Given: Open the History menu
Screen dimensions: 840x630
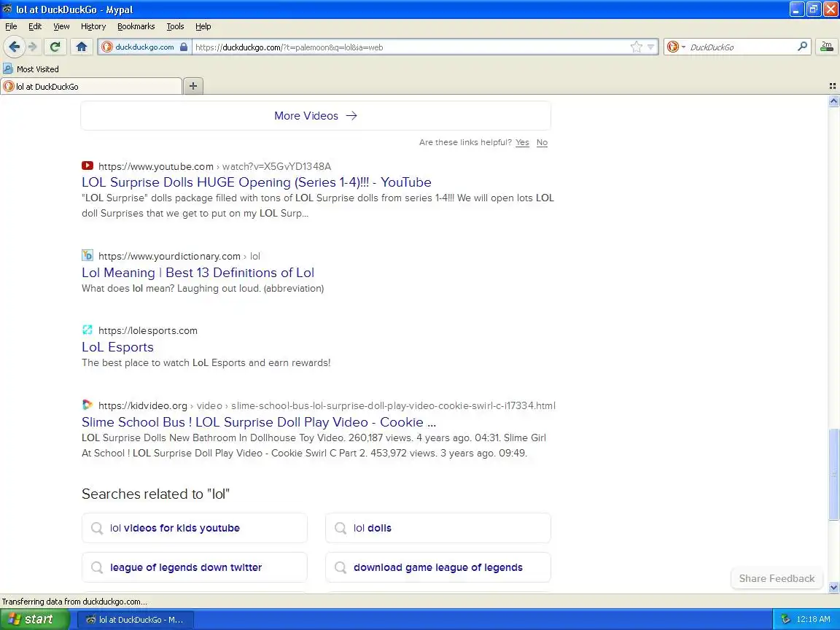Looking at the screenshot, I should click(x=93, y=26).
